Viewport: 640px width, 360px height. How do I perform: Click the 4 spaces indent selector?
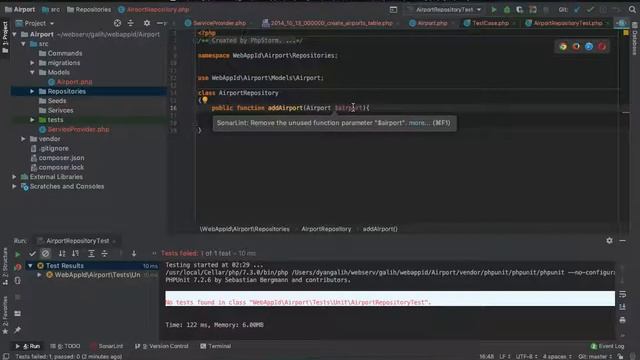coord(557,356)
